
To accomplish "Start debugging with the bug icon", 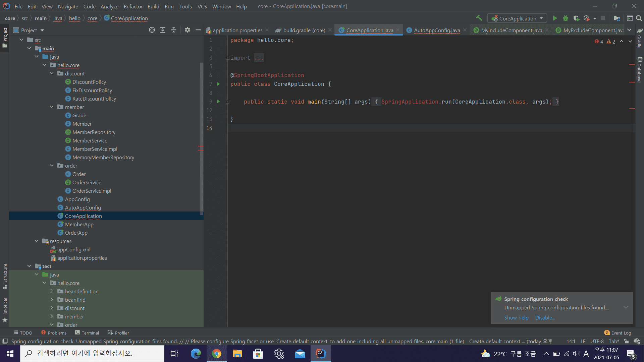I will [x=566, y=18].
